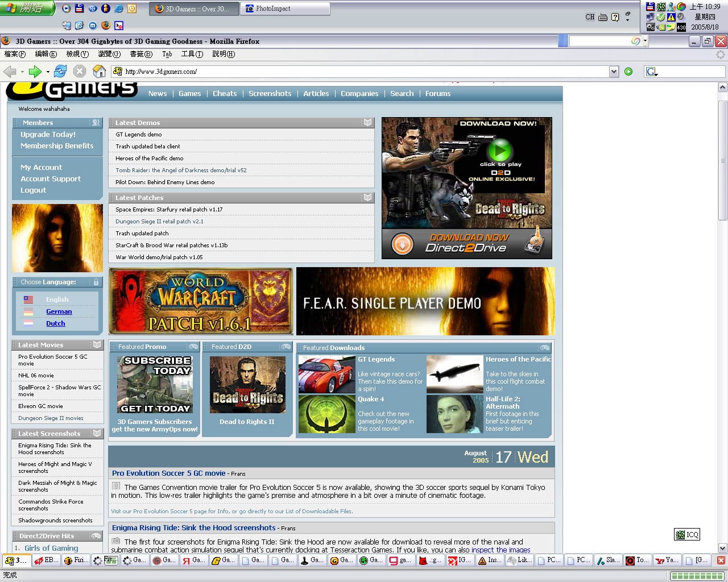Click the Members panel header icon

[96, 123]
